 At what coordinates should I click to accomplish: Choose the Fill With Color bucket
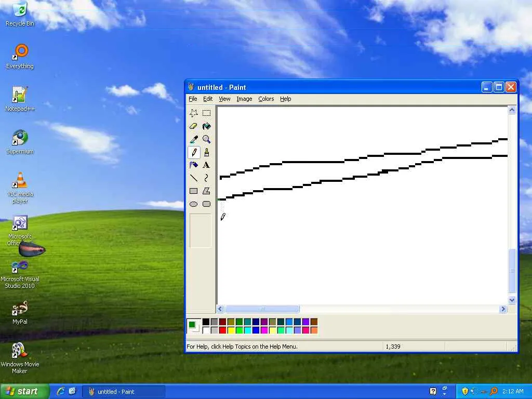click(x=206, y=126)
